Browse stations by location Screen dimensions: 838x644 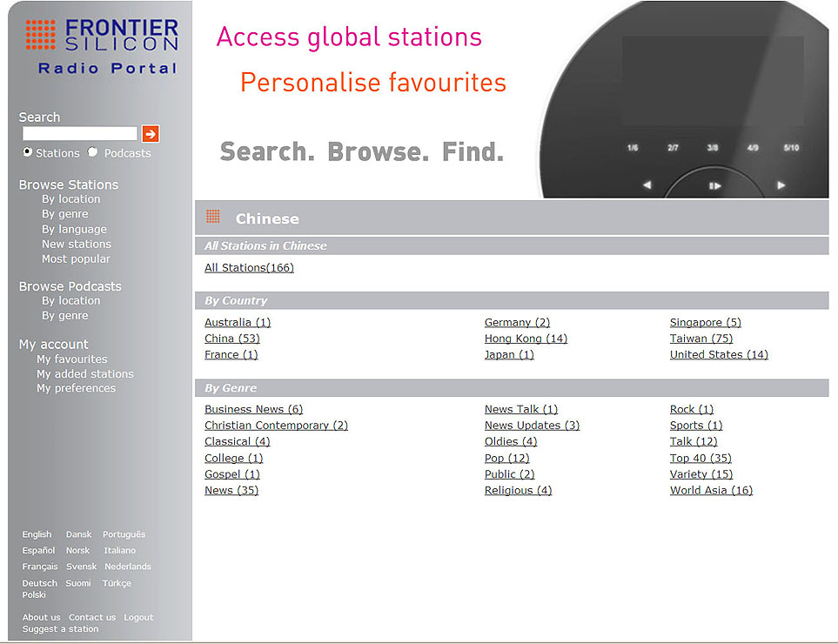click(70, 199)
